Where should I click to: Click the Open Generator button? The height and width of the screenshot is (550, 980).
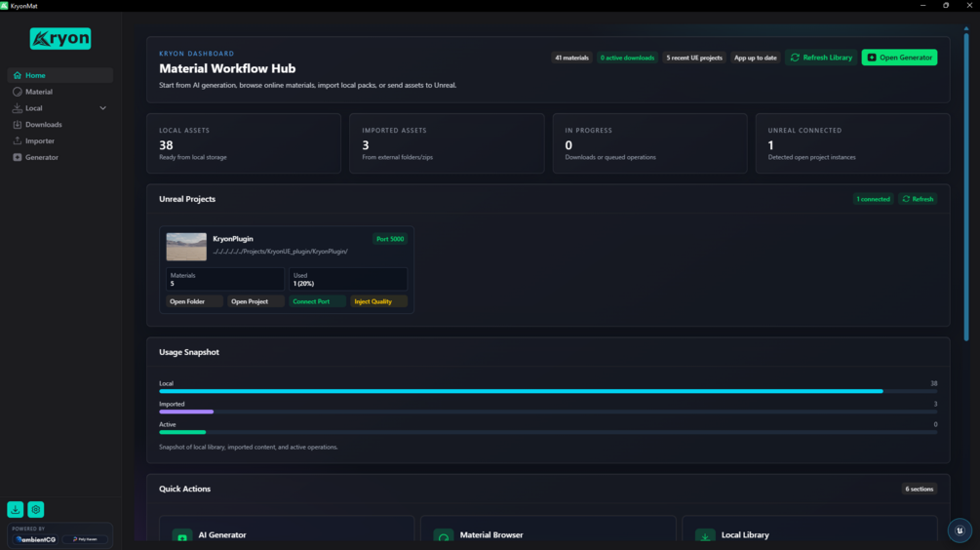tap(899, 58)
